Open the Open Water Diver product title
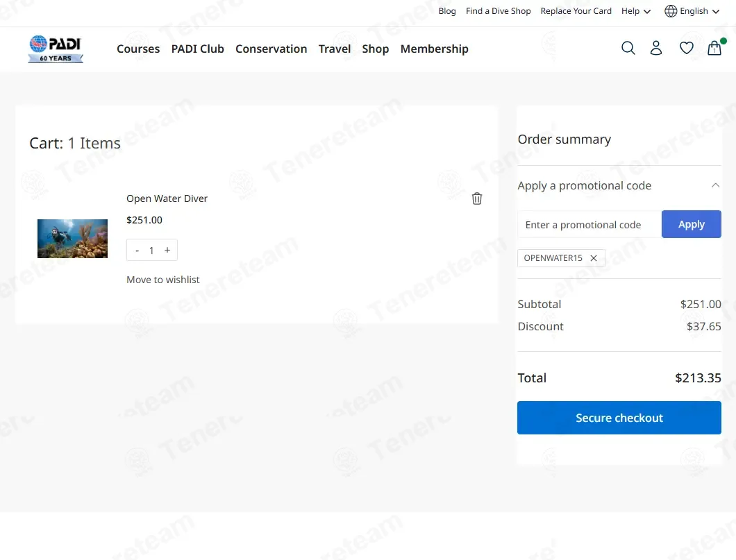 click(x=167, y=198)
